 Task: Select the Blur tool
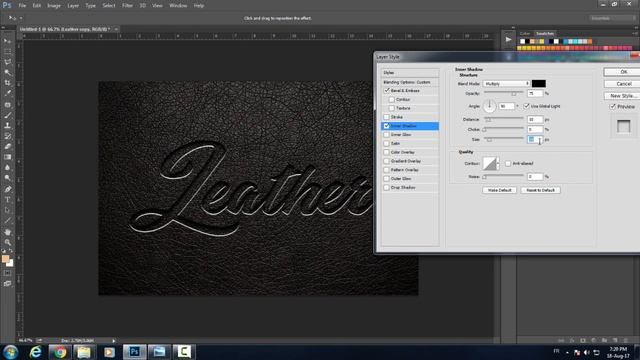click(x=7, y=168)
